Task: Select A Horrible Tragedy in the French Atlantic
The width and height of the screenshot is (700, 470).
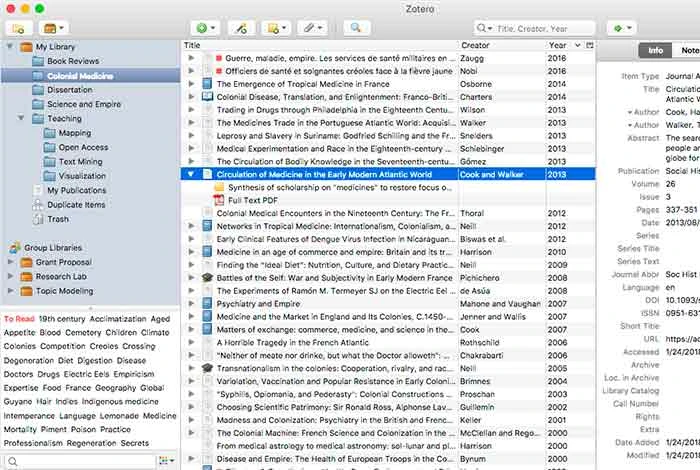Action: point(293,342)
